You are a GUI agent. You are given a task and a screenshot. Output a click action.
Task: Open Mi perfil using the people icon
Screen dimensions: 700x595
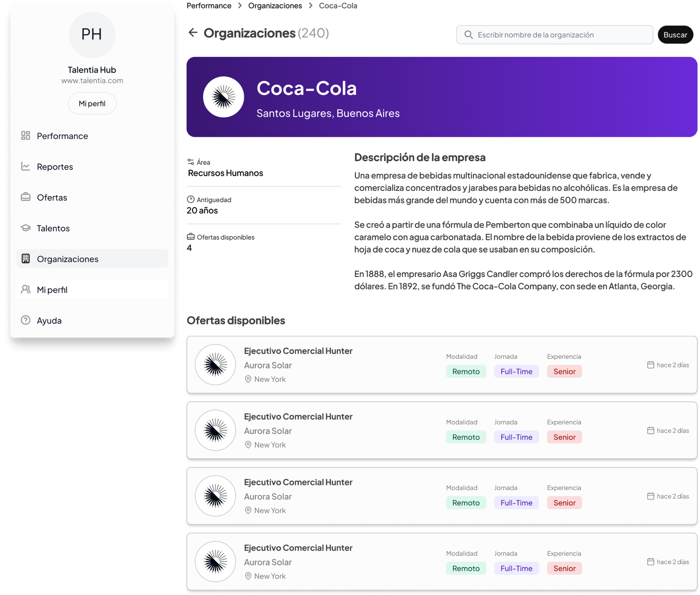coord(26,289)
